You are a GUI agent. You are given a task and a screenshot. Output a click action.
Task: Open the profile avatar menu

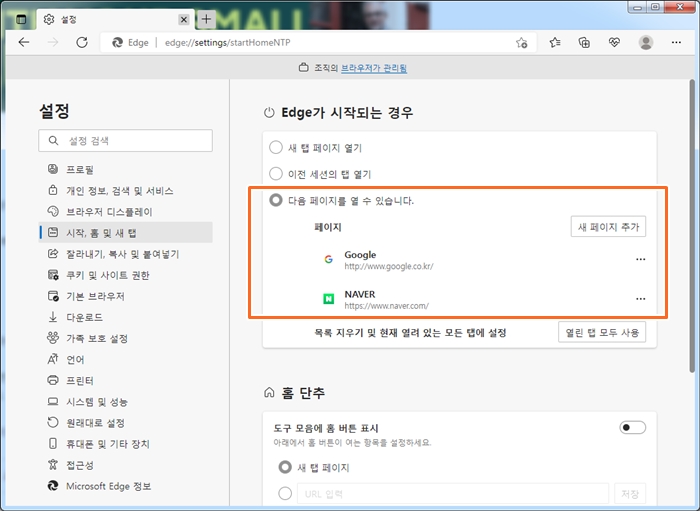click(x=646, y=42)
